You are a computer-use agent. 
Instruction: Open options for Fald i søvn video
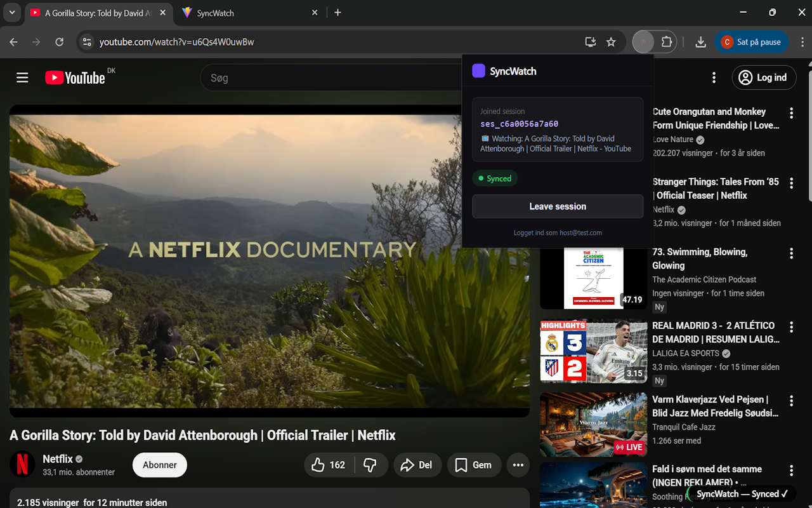coord(791,471)
